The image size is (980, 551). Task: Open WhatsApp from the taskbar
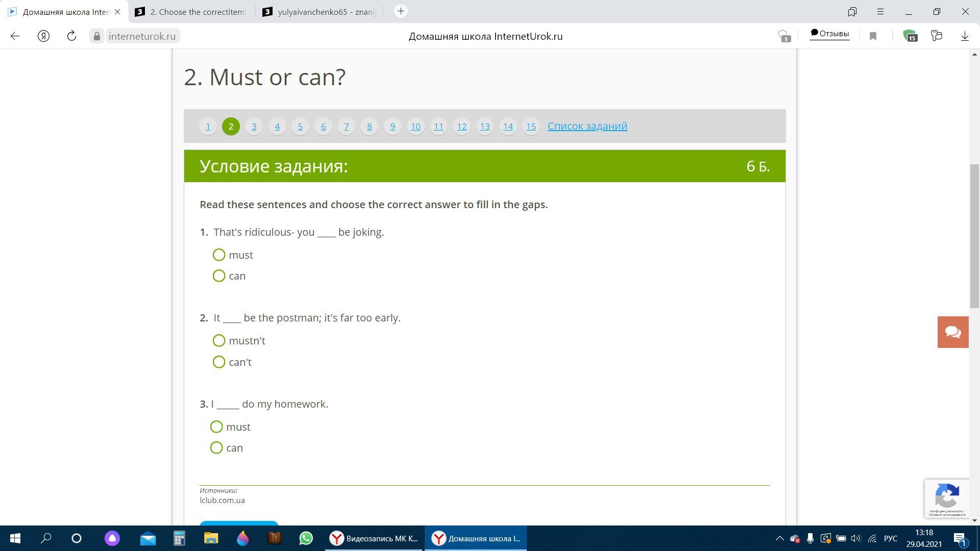306,538
